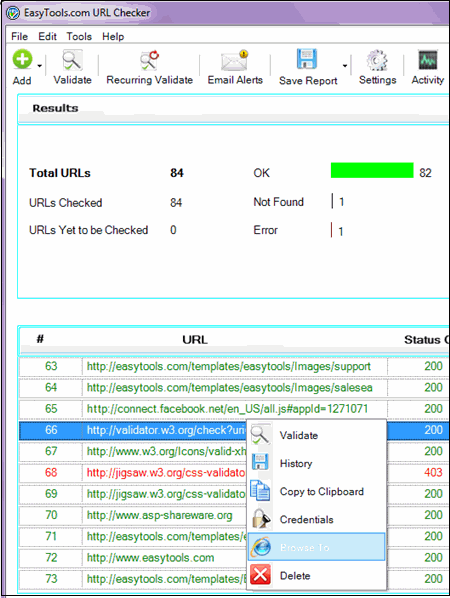Click the EasyTools app icon in title bar
This screenshot has width=450, height=598.
13,13
